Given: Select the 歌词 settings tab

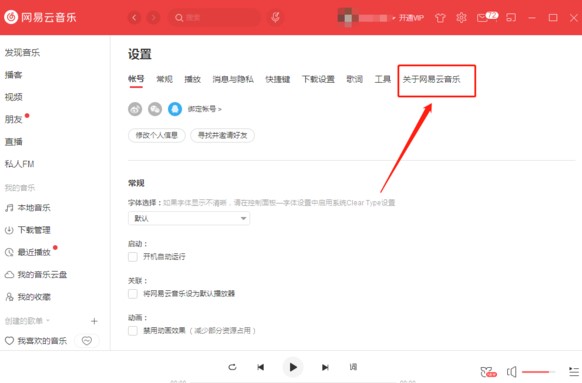Looking at the screenshot, I should pos(354,79).
